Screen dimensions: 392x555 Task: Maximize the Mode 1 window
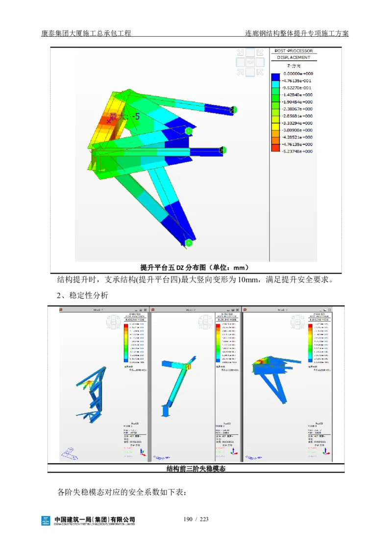[141, 310]
